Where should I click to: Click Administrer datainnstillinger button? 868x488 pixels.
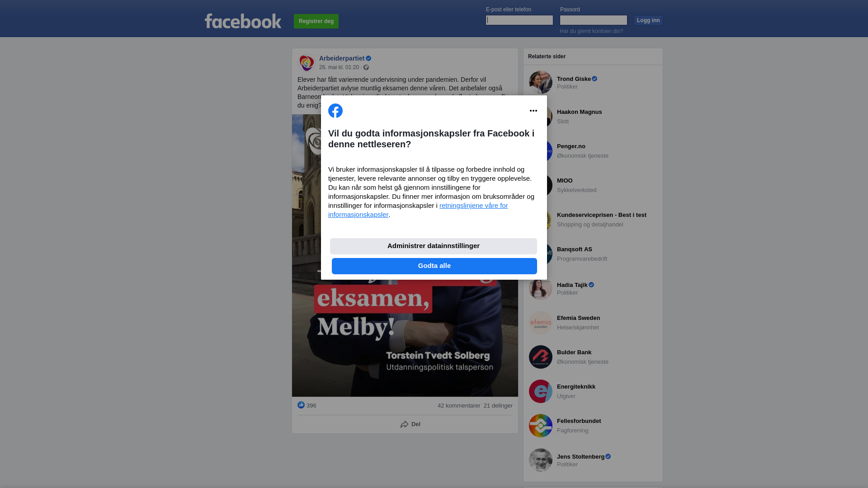pos(434,246)
